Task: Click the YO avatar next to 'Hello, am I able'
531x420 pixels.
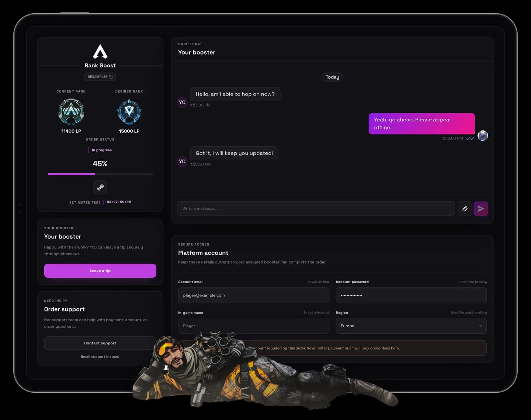Action: [182, 102]
